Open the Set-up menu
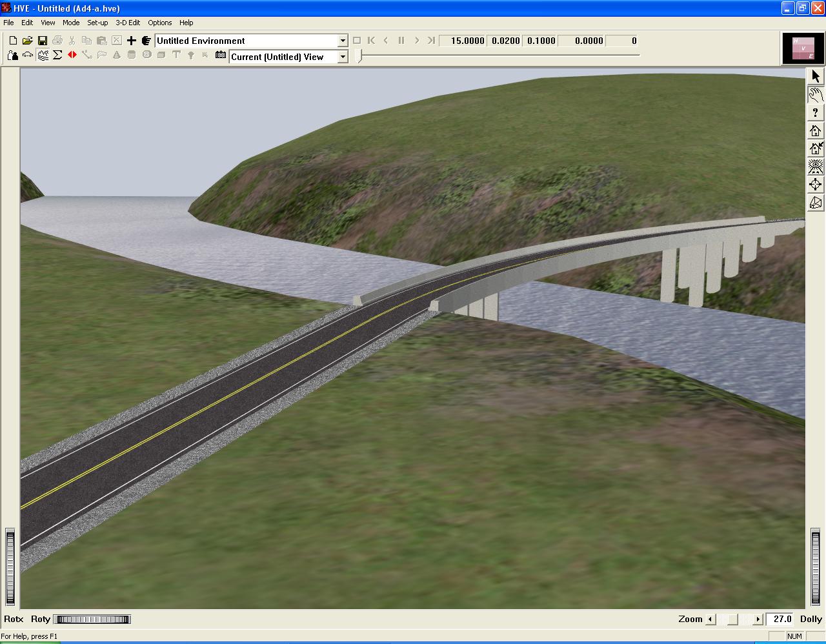This screenshot has width=826, height=644. [97, 23]
